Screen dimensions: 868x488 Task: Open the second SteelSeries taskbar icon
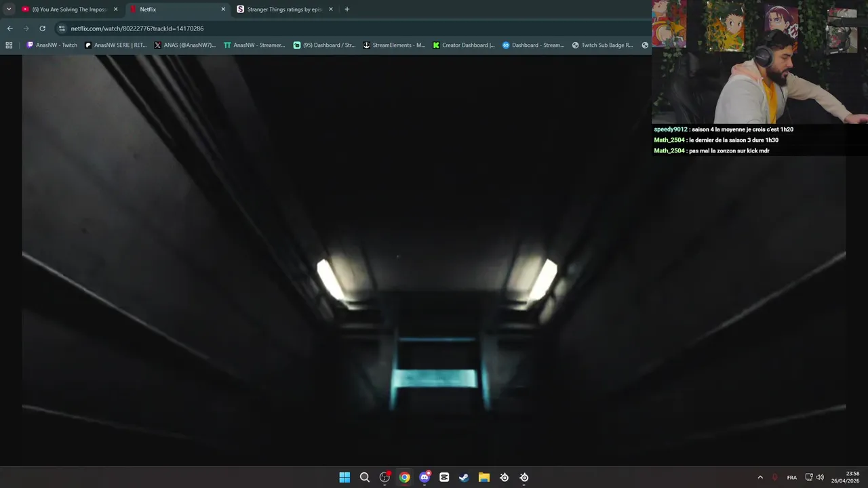coord(524,477)
